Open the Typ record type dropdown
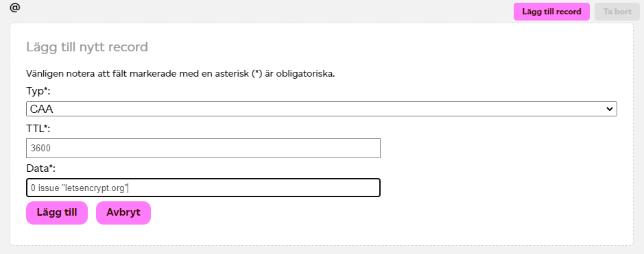644x254 pixels. (322, 109)
